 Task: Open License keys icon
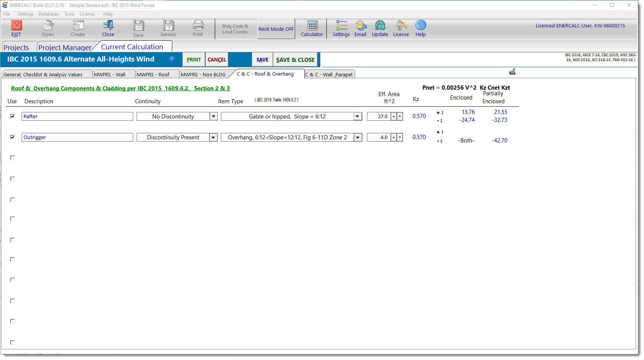(x=401, y=25)
